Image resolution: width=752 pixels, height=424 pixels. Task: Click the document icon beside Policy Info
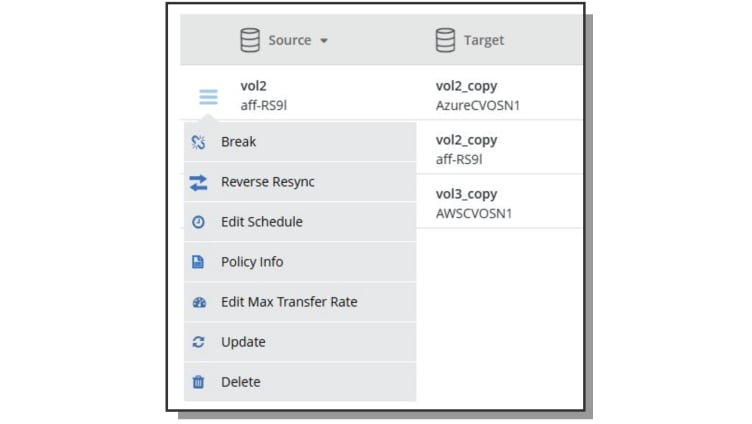click(x=198, y=262)
